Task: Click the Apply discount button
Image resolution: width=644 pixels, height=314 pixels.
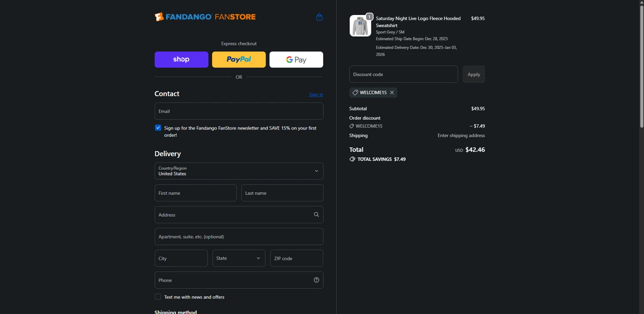Action: (x=474, y=74)
